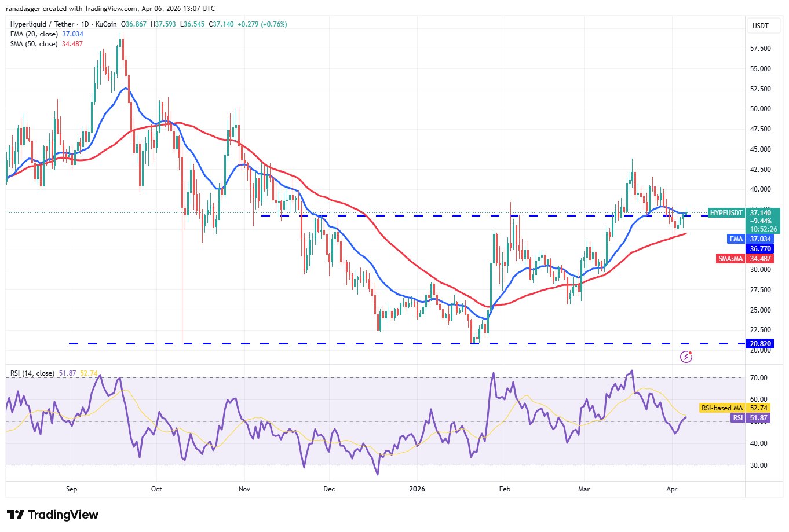Click the 50.000 price axis label
This screenshot has height=532, width=789.
pos(760,109)
